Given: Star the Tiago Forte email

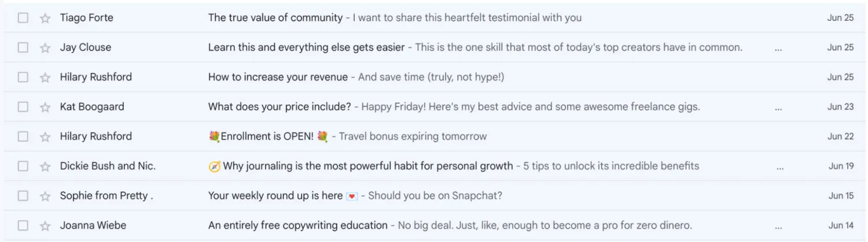Looking at the screenshot, I should tap(45, 18).
